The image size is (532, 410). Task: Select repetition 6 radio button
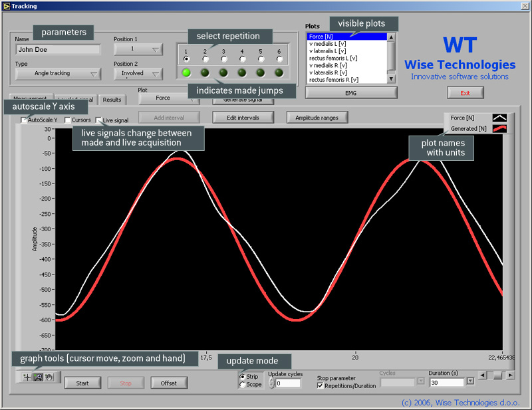[279, 59]
